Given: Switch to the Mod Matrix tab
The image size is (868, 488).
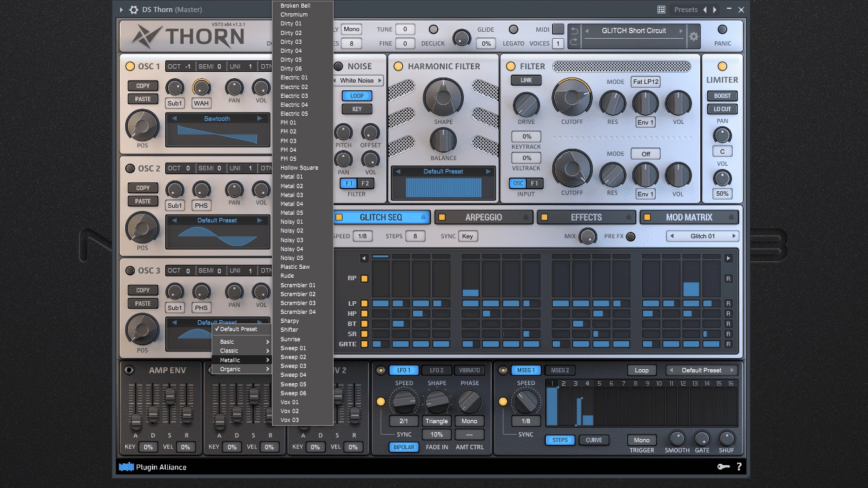Looking at the screenshot, I should (x=689, y=217).
